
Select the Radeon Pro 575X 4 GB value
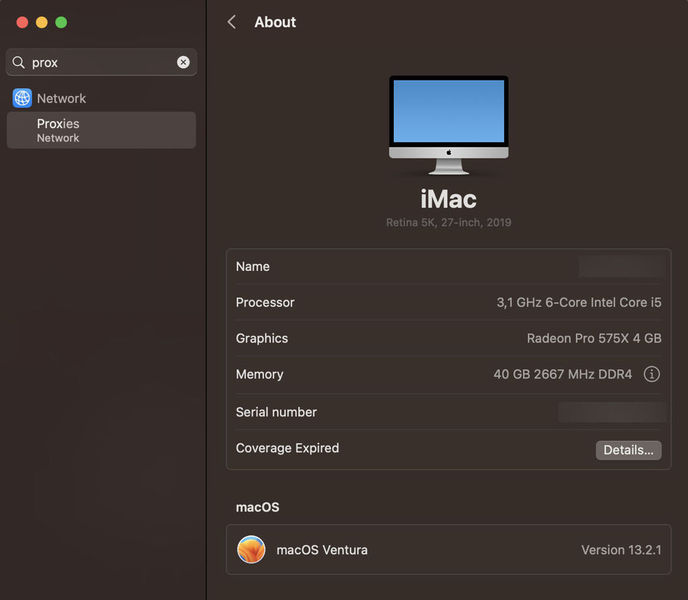594,338
